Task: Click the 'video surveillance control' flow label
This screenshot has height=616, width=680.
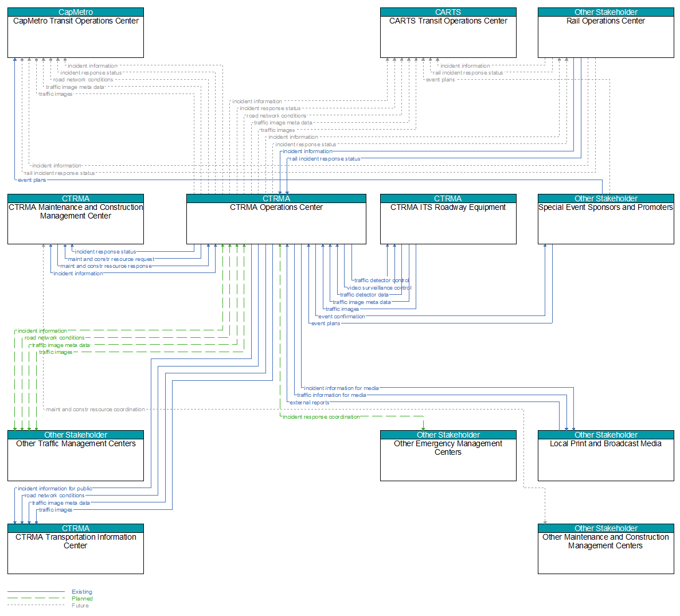Action: 379,287
